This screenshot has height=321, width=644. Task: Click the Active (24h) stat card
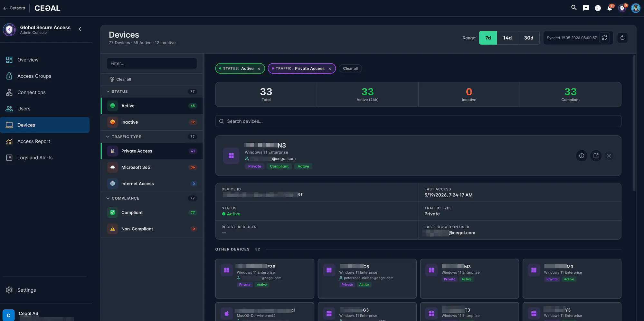[367, 94]
